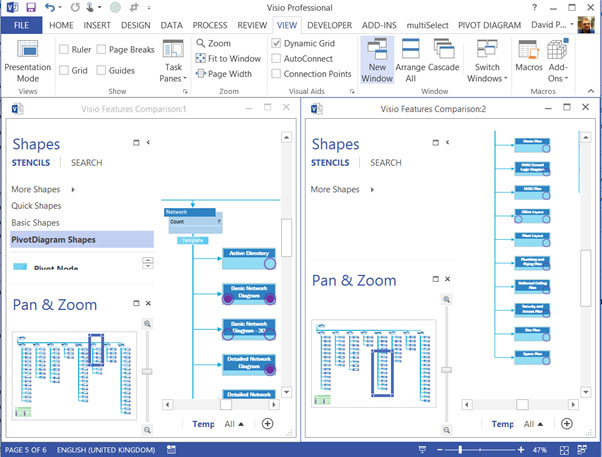Click the Active Directory shape

click(249, 258)
